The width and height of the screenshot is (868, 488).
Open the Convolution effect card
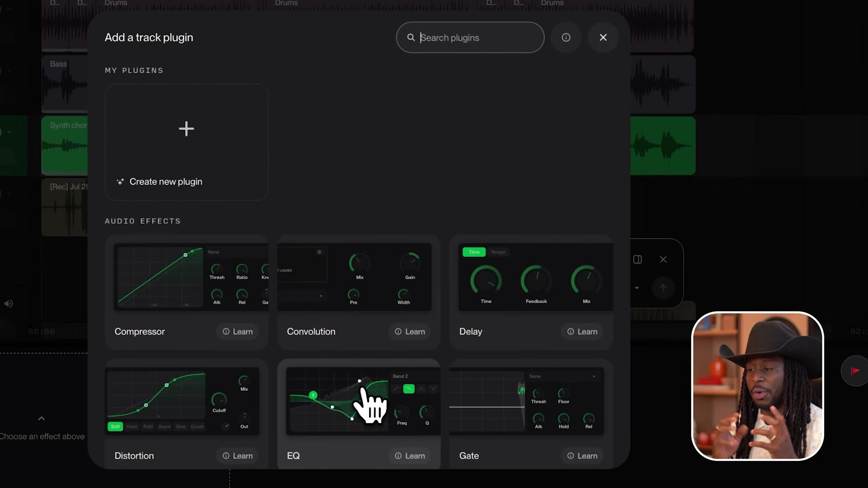click(359, 292)
